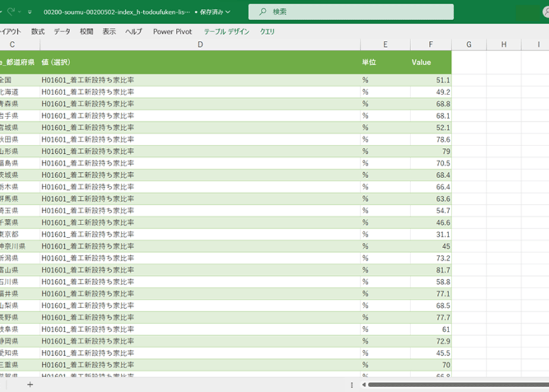Select the 東京都 row's H01601 cell
This screenshot has height=392, width=549.
point(200,235)
